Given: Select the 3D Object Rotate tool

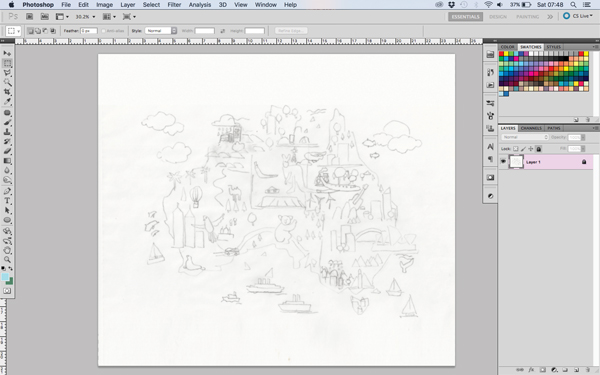Looking at the screenshot, I should [7, 231].
